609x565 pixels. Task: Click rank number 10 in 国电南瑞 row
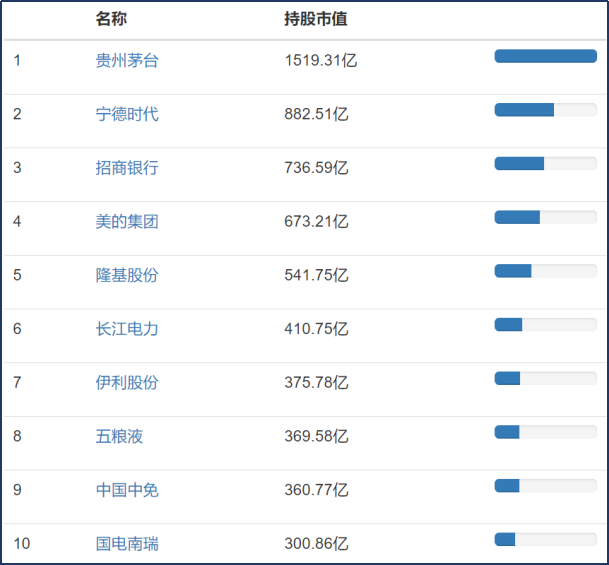click(x=21, y=544)
